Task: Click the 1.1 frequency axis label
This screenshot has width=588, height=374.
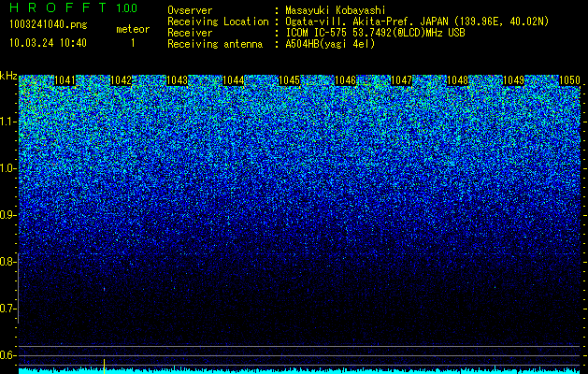Action: pyautogui.click(x=7, y=122)
